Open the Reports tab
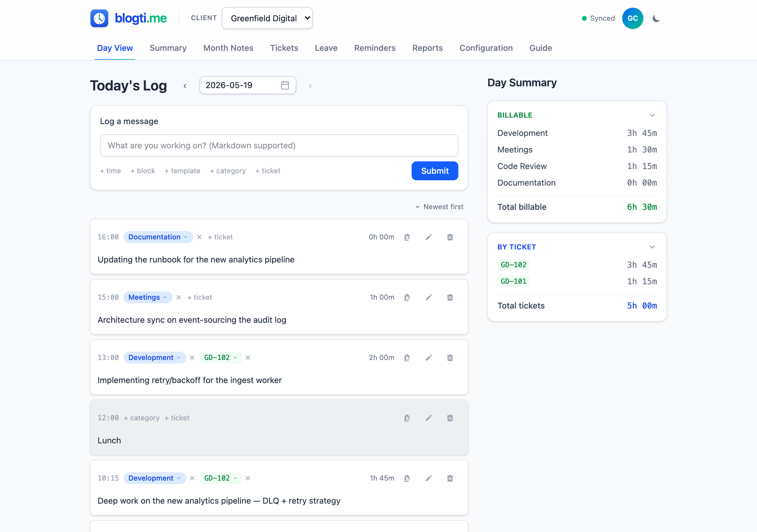Screen dimensions: 757x532 click(x=427, y=48)
